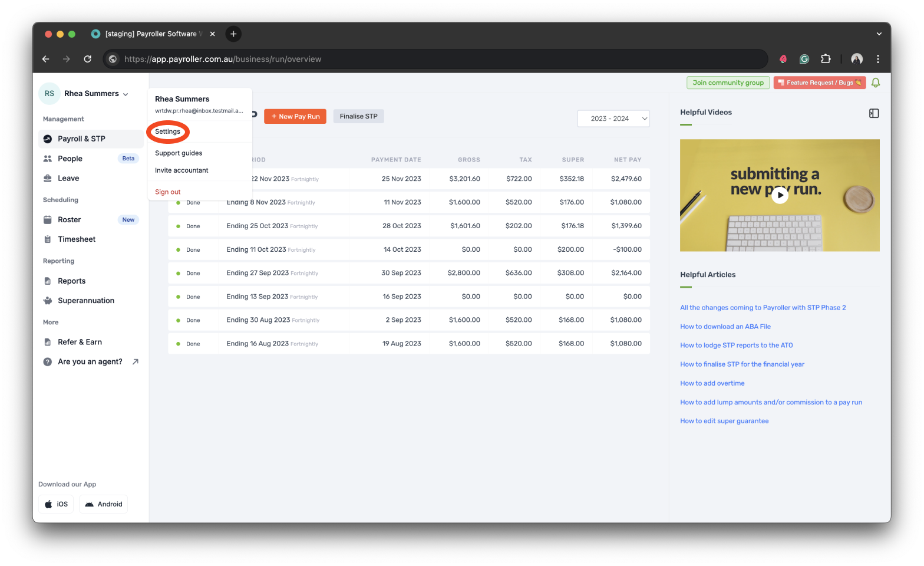
Task: Choose Sign out in the account menu
Action: (168, 192)
